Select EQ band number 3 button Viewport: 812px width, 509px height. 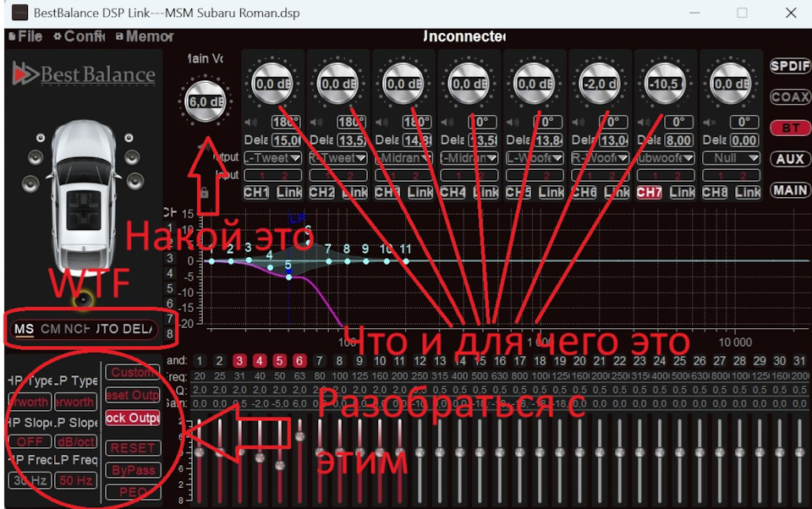coord(239,361)
